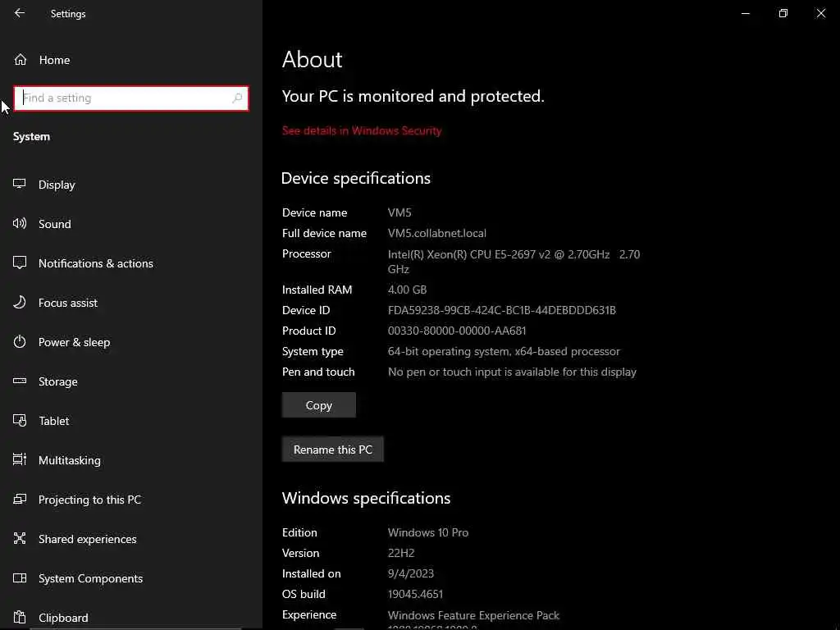Screen dimensions: 840x630
Task: Open See details in Windows Security link
Action: pos(362,130)
